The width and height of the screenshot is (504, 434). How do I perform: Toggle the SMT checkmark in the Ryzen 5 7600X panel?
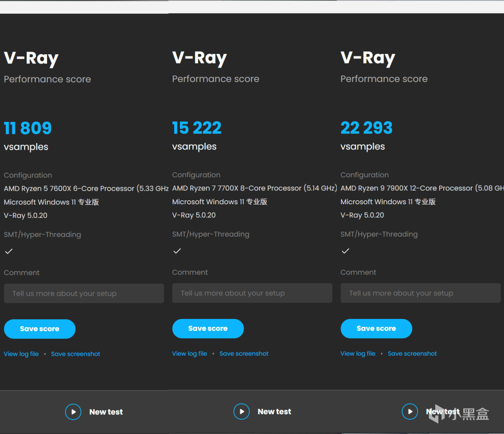9,251
